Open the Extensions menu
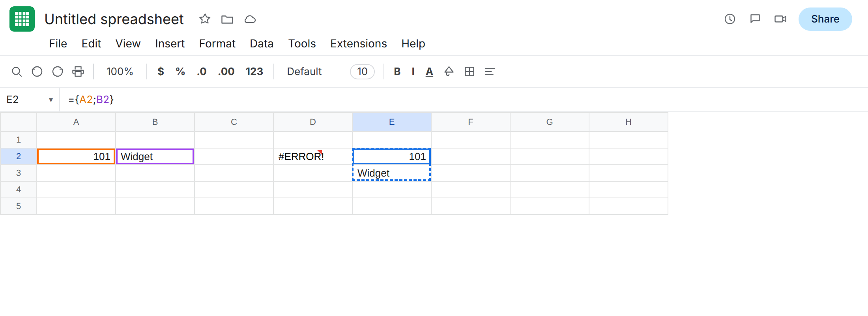 pos(358,43)
